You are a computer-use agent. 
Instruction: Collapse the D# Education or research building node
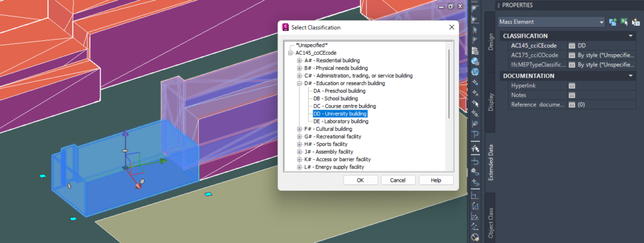tap(299, 84)
